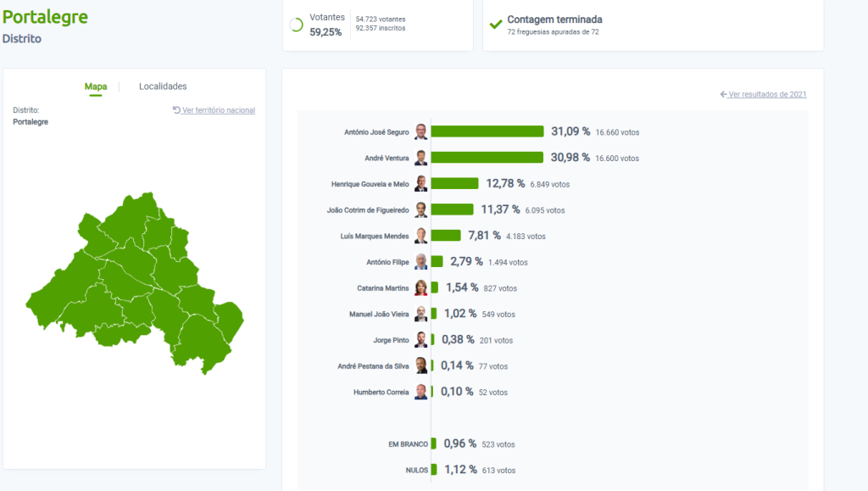Select Humberto Correia's candidate photo
This screenshot has width=868, height=491.
tap(420, 392)
